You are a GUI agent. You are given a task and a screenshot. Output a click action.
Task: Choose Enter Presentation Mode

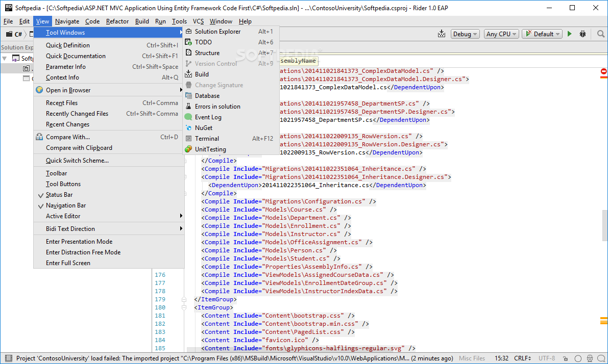pyautogui.click(x=109, y=242)
